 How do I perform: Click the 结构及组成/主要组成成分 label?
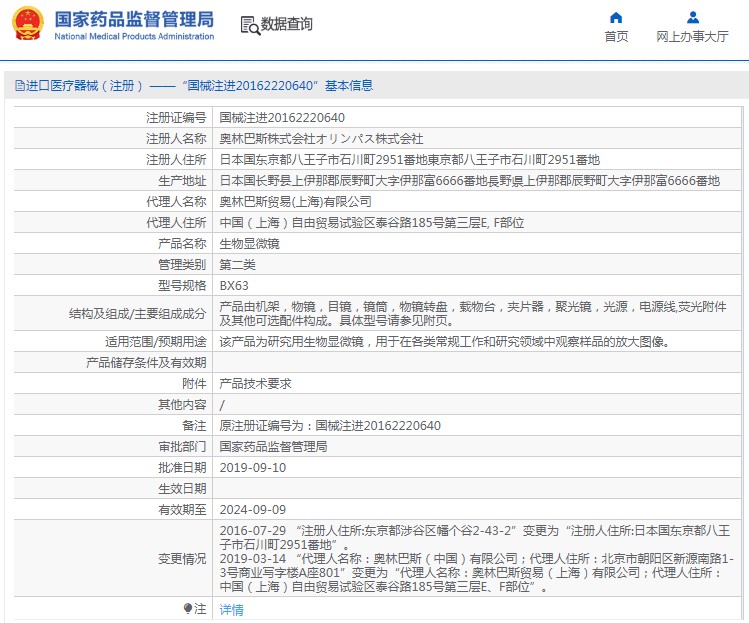[138, 313]
